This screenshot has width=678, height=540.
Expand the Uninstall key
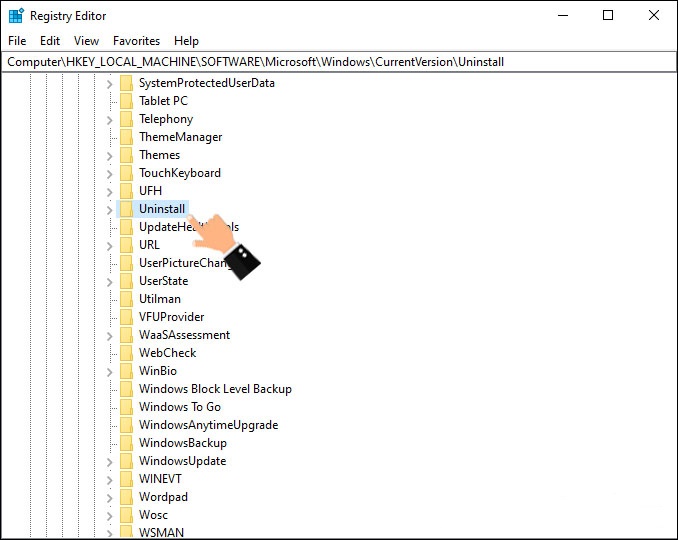(109, 210)
